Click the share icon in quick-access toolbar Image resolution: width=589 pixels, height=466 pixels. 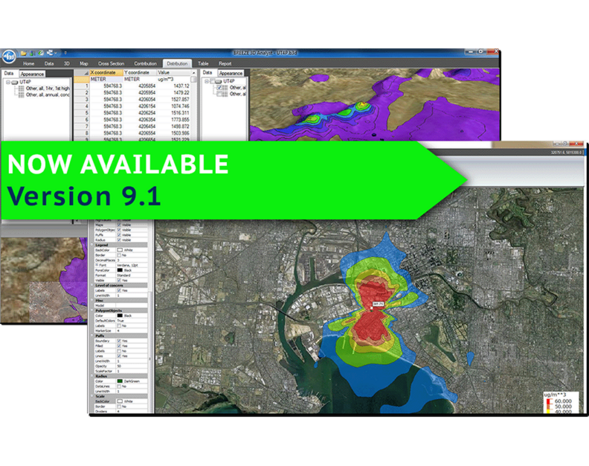click(50, 53)
